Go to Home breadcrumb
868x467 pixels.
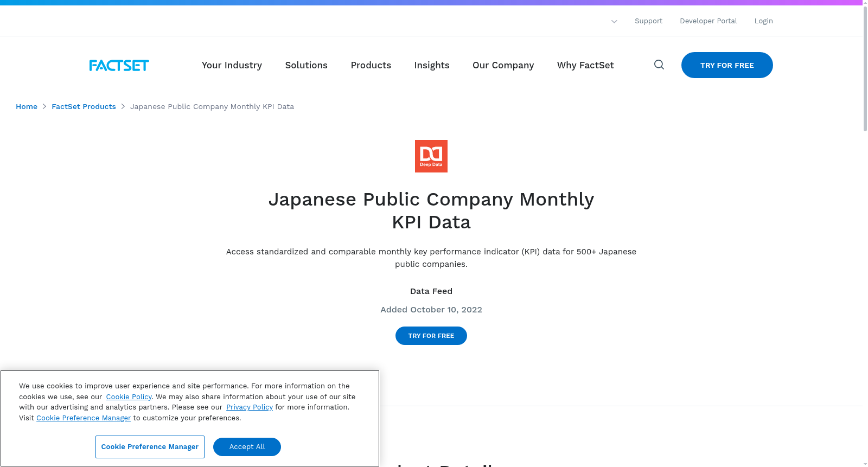(27, 106)
